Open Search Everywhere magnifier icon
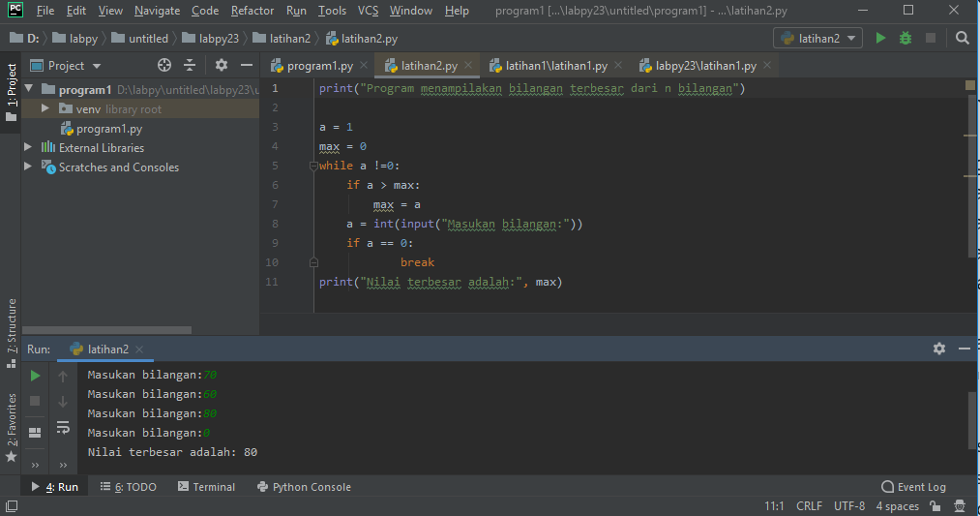This screenshot has height=516, width=980. click(x=963, y=38)
